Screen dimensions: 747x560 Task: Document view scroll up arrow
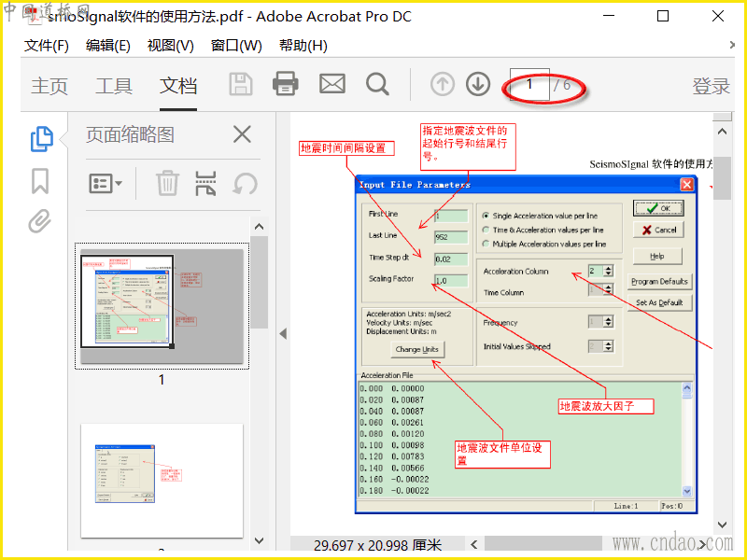[722, 132]
